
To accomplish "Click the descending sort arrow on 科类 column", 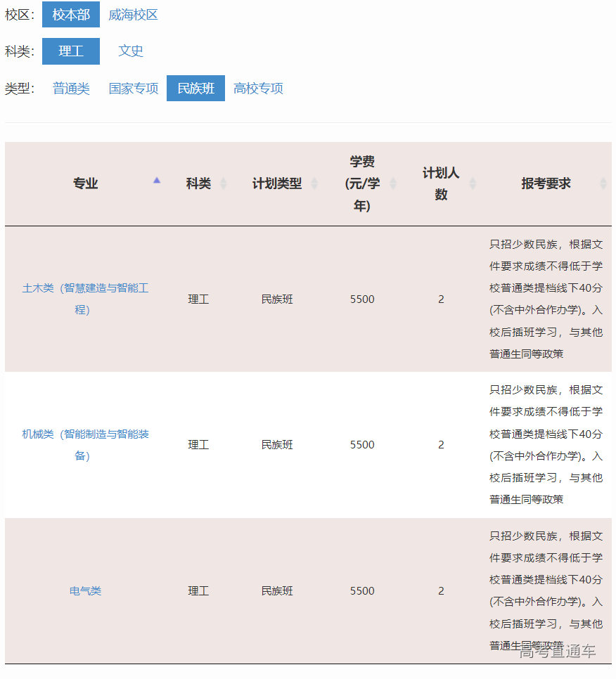I will pyautogui.click(x=224, y=188).
